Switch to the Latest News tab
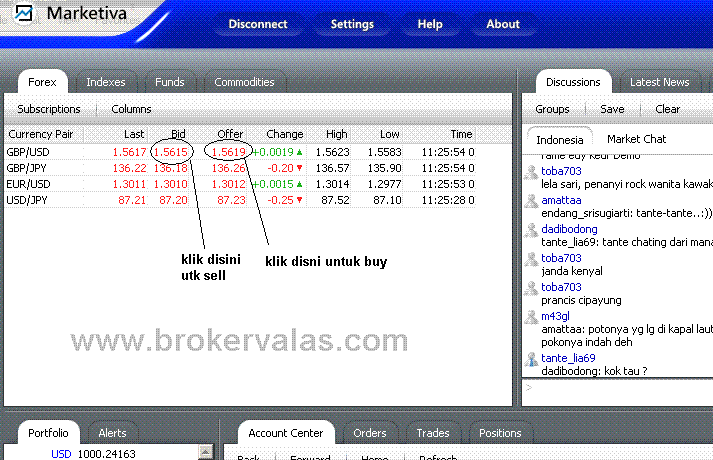 pyautogui.click(x=659, y=82)
